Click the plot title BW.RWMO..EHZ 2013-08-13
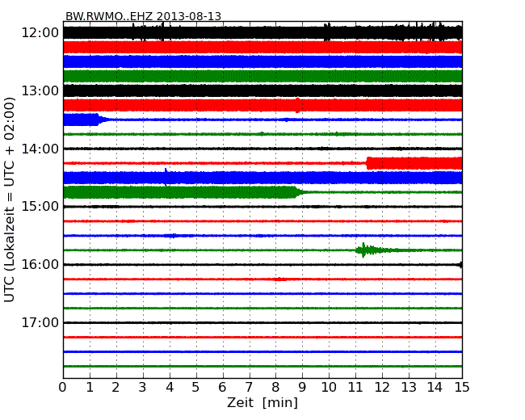Viewport: 525px width, 420px height. click(x=143, y=16)
